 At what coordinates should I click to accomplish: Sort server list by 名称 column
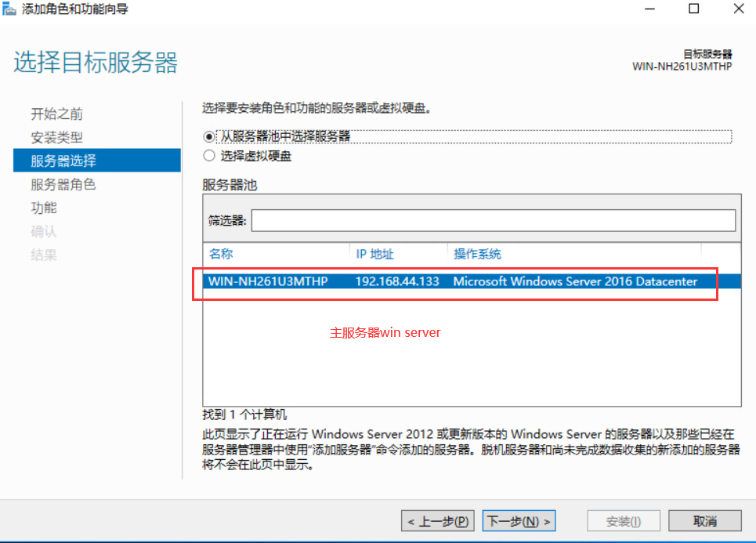click(221, 254)
